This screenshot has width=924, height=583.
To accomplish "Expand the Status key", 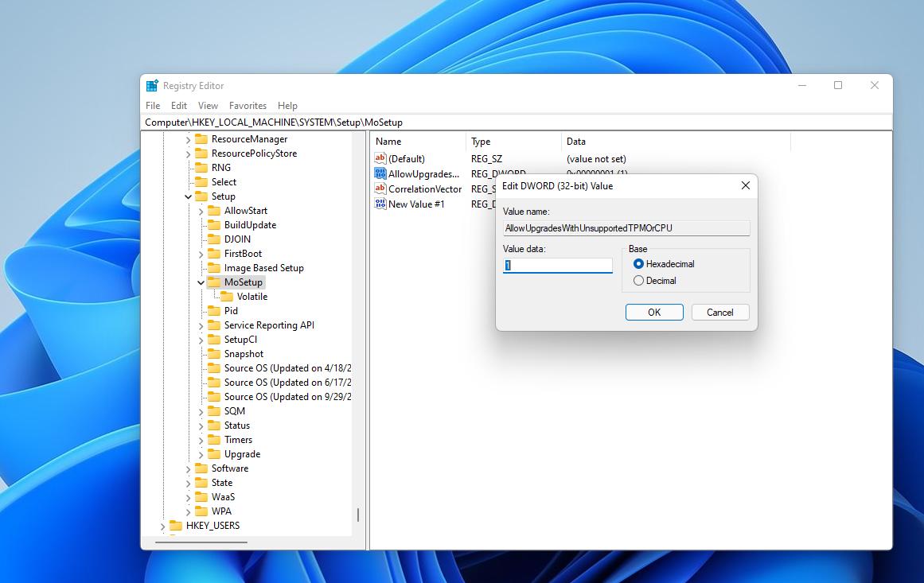I will click(201, 426).
